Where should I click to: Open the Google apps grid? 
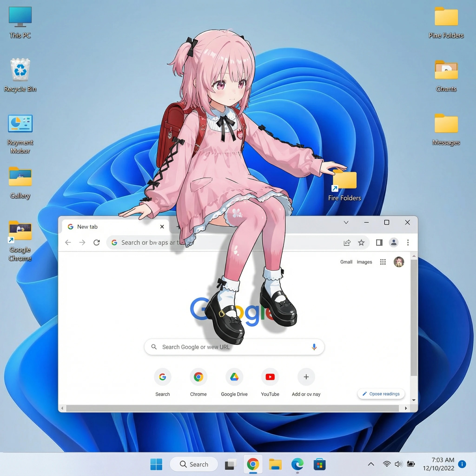coord(383,262)
